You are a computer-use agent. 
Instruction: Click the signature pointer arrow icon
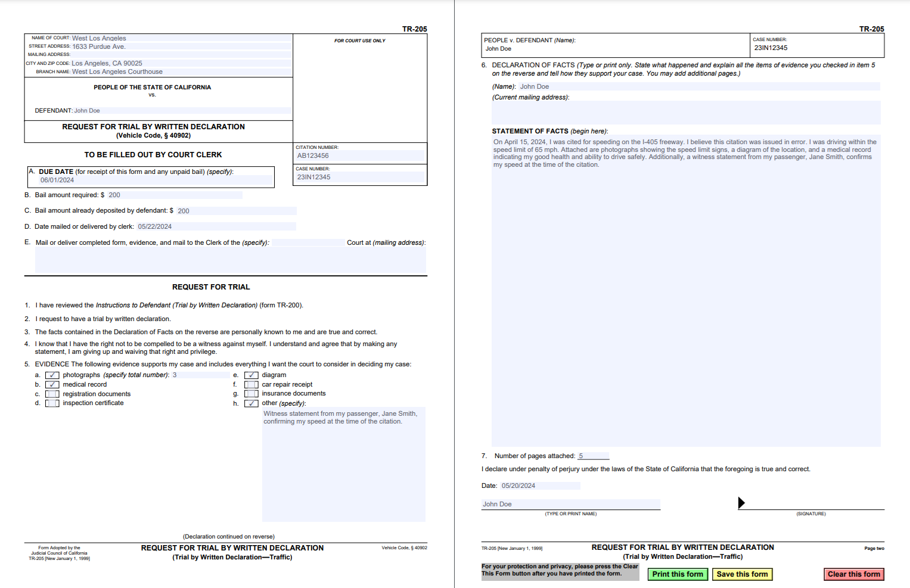[741, 502]
